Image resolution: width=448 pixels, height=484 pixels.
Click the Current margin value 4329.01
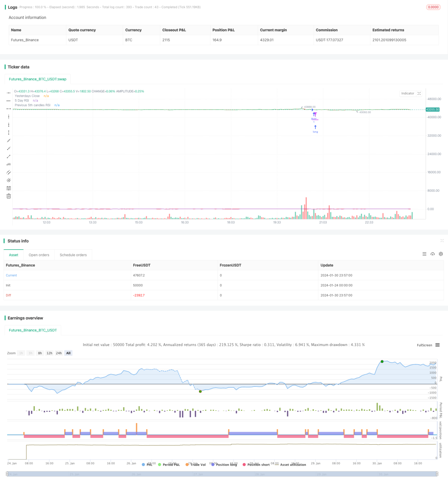pyautogui.click(x=267, y=40)
